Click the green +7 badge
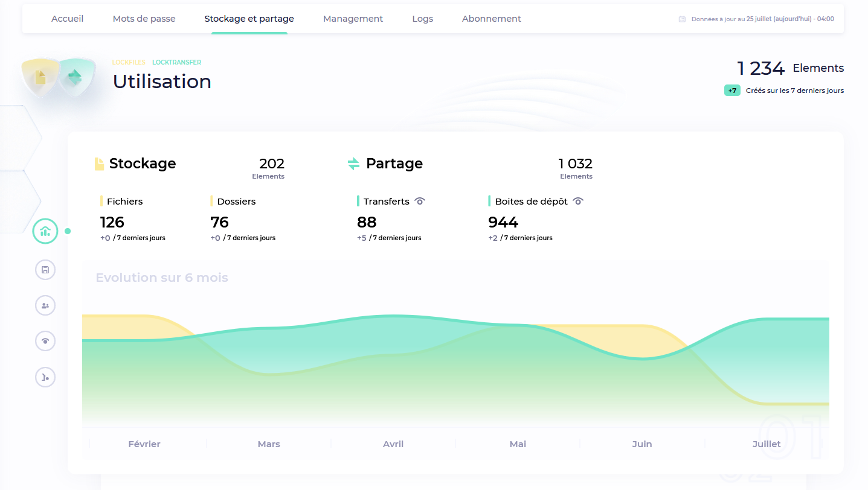The height and width of the screenshot is (490, 868). point(732,91)
